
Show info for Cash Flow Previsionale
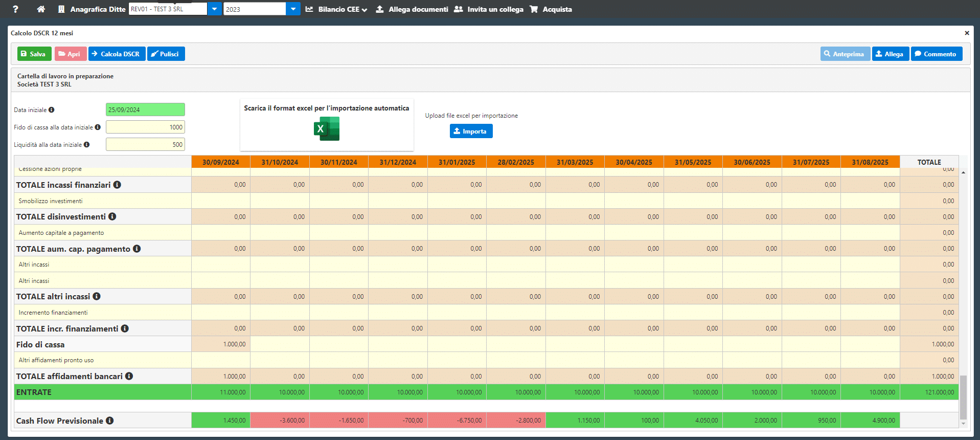[x=110, y=421]
